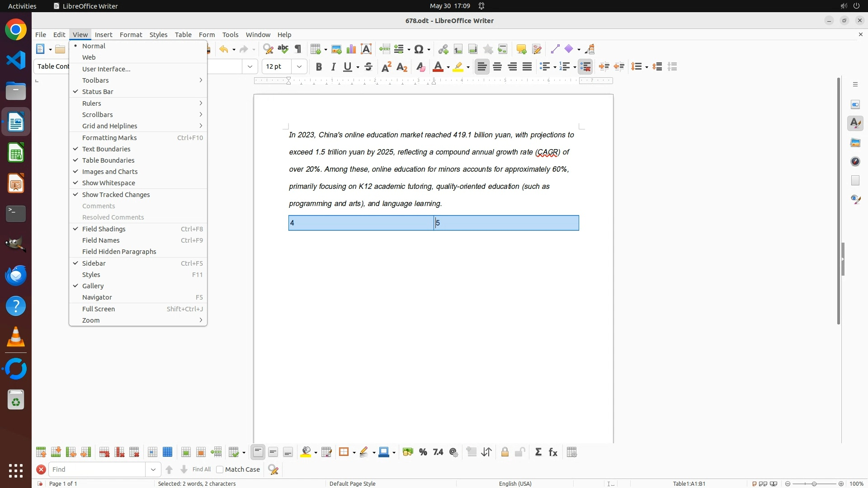
Task: Click the Superscript icon
Action: (x=387, y=67)
